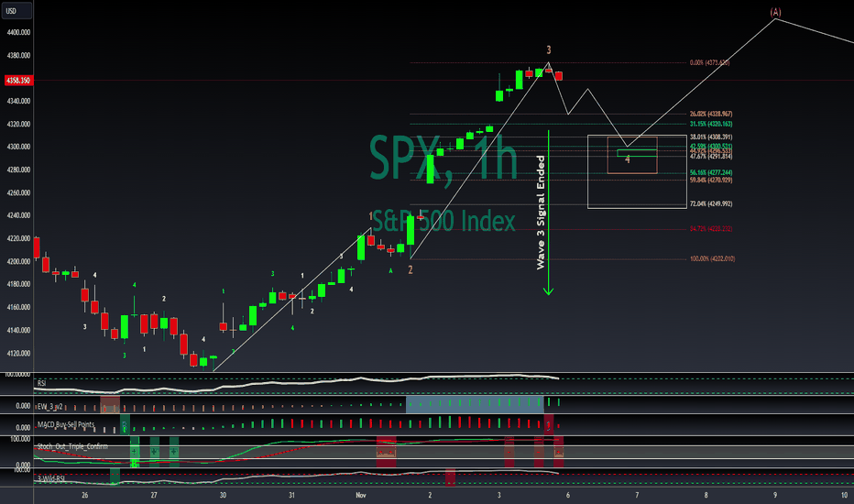Click the 31.15% (4320.163) Fibonacci label
854x504 pixels.
711,125
